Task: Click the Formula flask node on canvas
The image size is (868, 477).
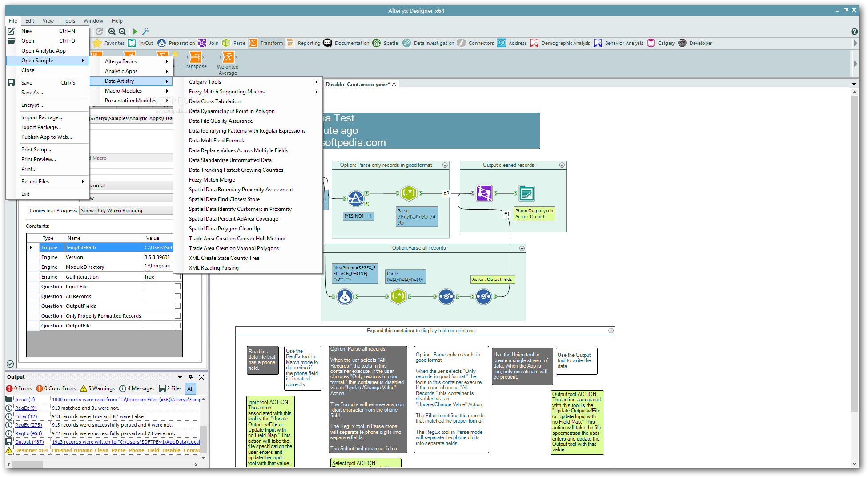Action: (345, 296)
